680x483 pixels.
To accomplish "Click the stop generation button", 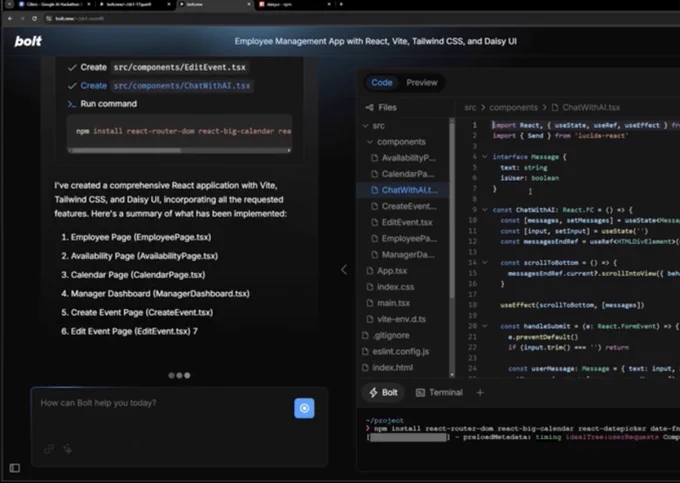I will (304, 408).
